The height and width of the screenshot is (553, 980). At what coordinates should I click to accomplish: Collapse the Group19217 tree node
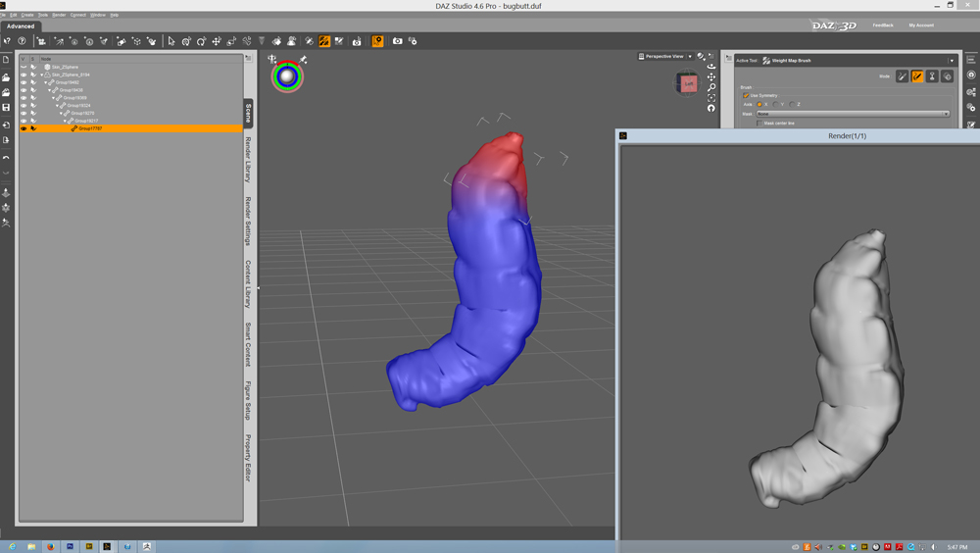click(65, 121)
